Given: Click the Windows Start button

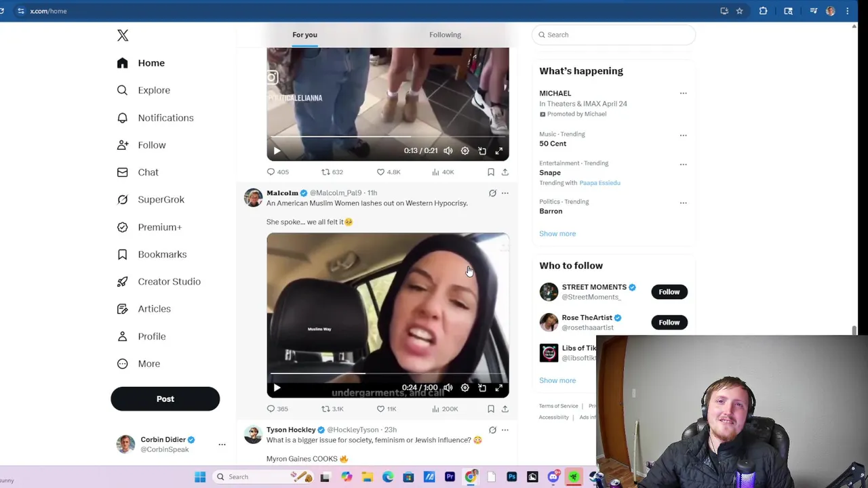Looking at the screenshot, I should pos(200,477).
